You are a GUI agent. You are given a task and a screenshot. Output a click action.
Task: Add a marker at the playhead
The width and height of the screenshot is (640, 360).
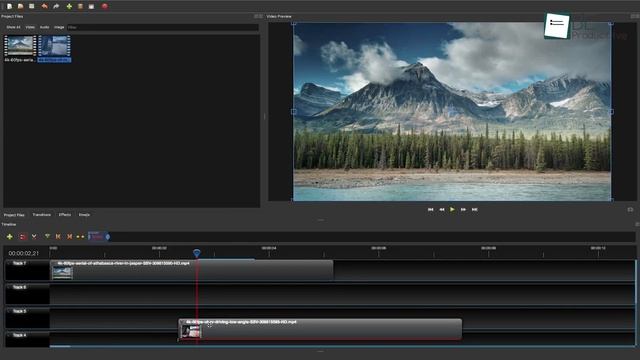[x=47, y=236]
